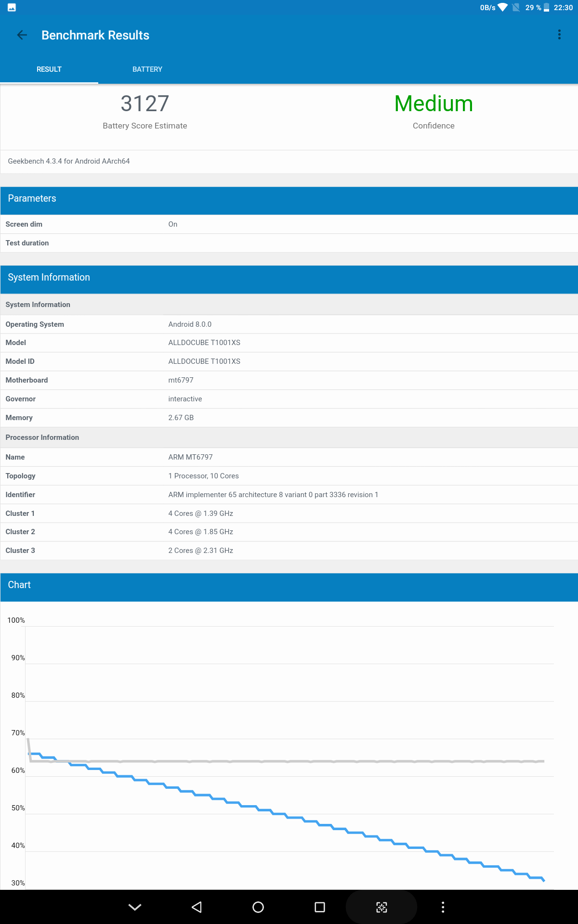Go back using the header arrow
The image size is (578, 924).
22,35
